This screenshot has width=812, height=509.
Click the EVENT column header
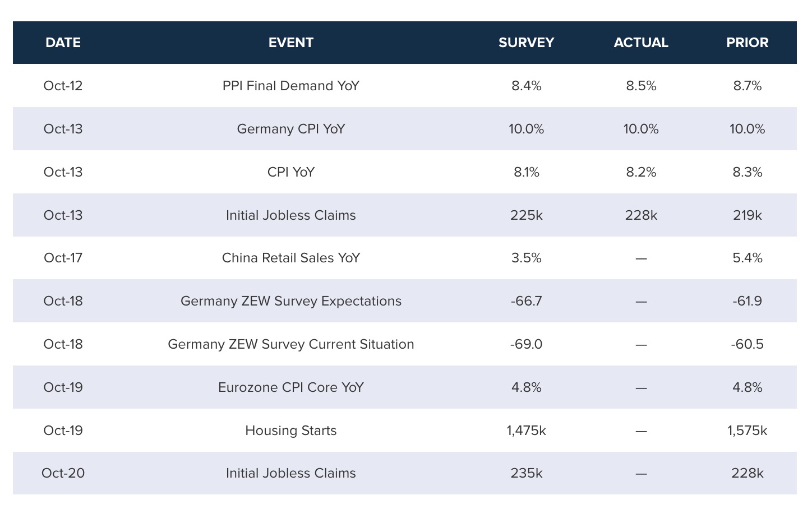(x=290, y=43)
